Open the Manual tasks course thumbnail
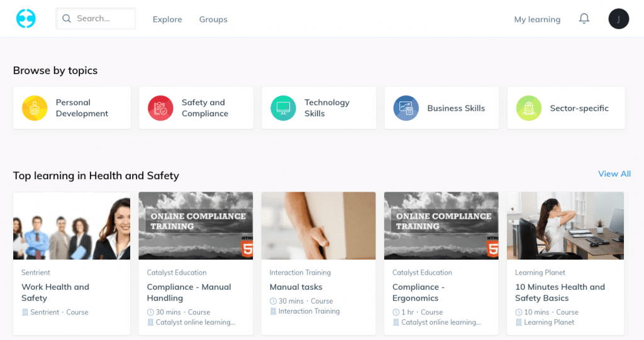 pyautogui.click(x=318, y=226)
